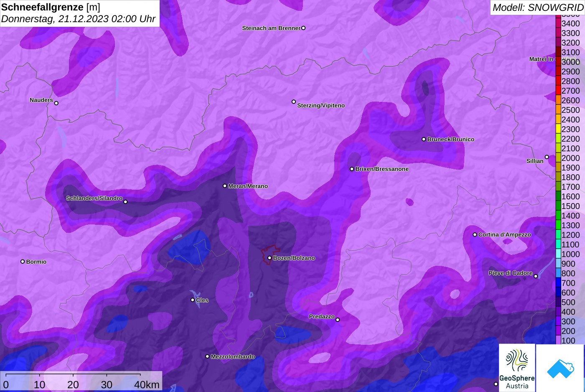Click the 'Schlanders/Silandro' label text
Image resolution: width=585 pixels, height=392 pixels.
[x=94, y=198]
